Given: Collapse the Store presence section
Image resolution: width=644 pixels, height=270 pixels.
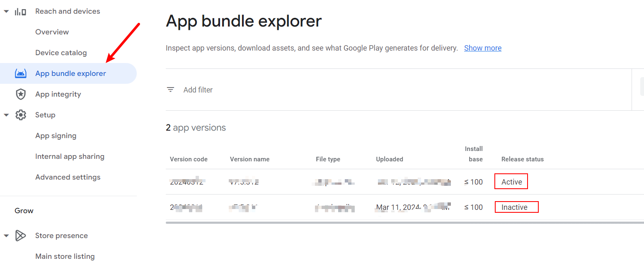Looking at the screenshot, I should tap(6, 236).
